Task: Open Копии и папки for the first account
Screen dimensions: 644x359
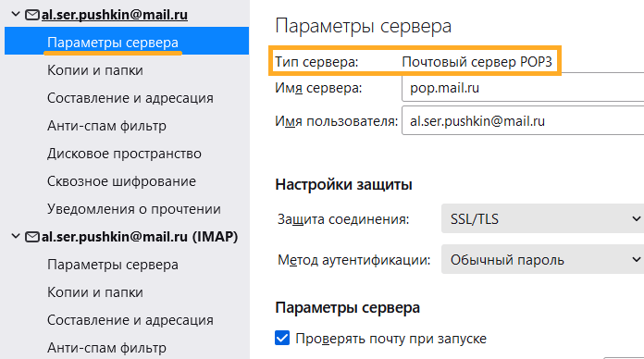Action: pos(127,70)
